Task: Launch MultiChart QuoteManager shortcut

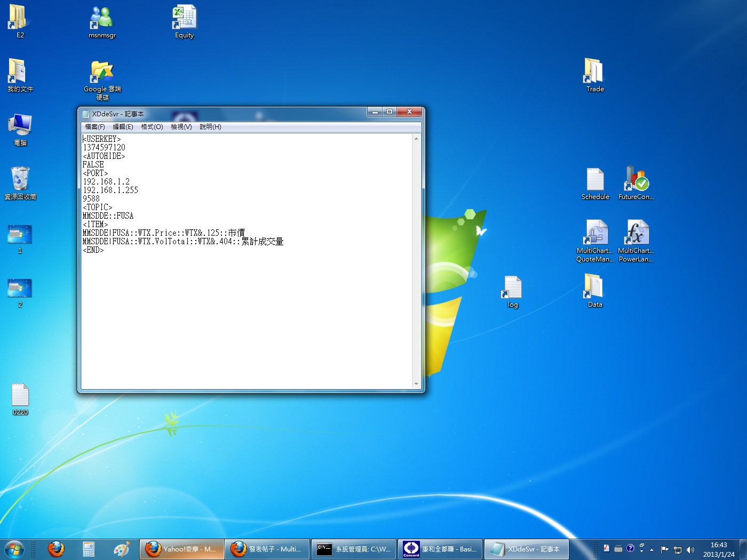Action: (x=595, y=241)
